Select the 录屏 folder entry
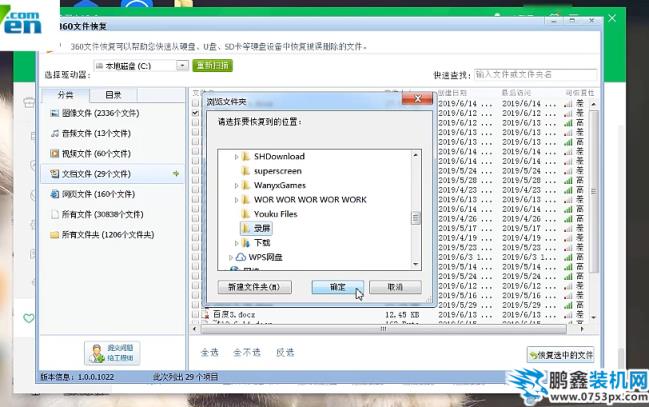The height and width of the screenshot is (407, 649). point(256,228)
